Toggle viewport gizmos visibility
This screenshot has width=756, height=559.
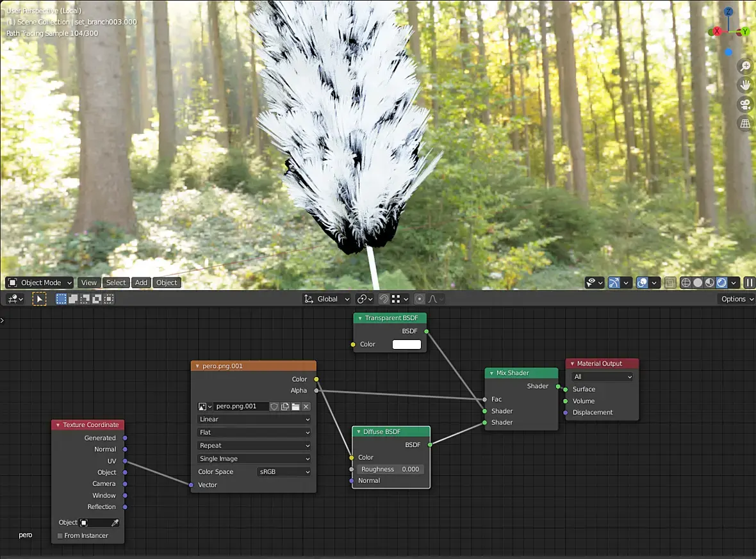[x=614, y=283]
